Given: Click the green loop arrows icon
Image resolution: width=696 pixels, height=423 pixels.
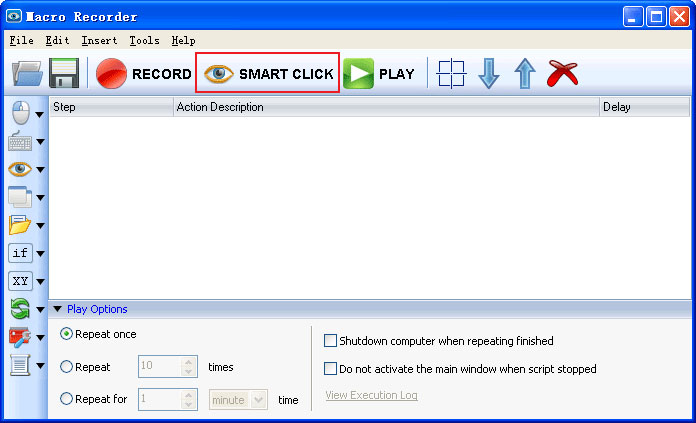Looking at the screenshot, I should (20, 309).
